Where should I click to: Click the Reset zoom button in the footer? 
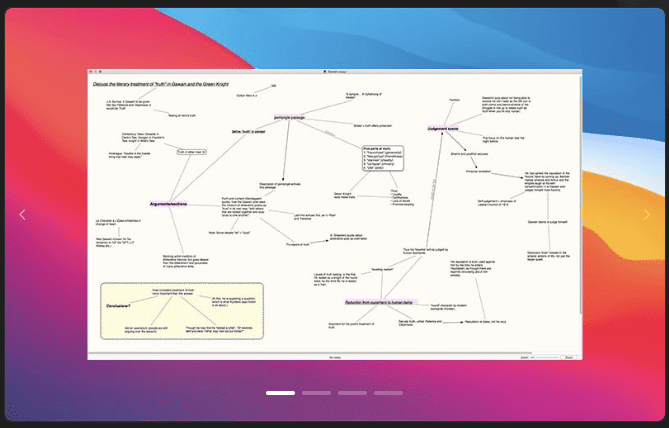tap(569, 357)
